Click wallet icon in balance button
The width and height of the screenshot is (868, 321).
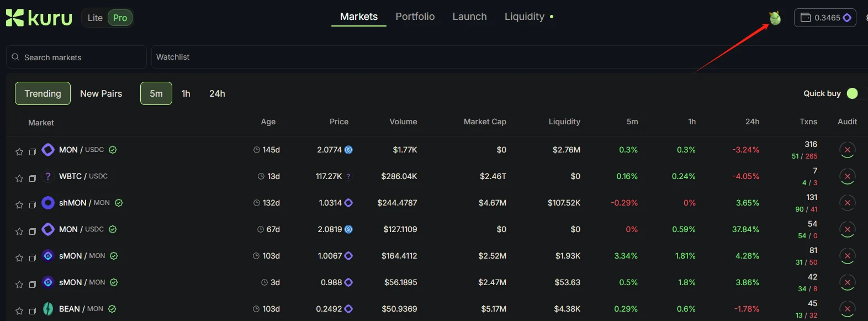(x=806, y=18)
